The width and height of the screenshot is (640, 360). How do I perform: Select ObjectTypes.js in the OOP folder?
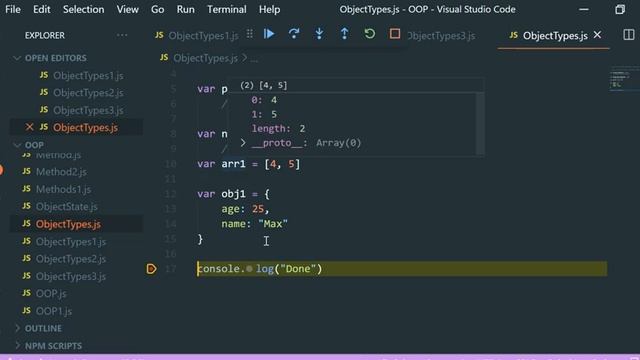click(x=68, y=224)
